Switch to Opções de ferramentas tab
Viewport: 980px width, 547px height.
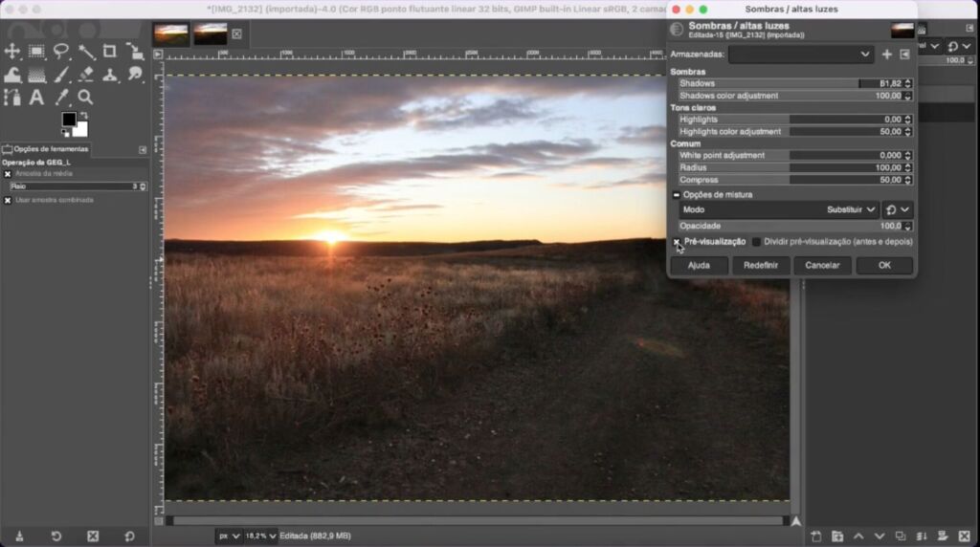tap(46, 149)
